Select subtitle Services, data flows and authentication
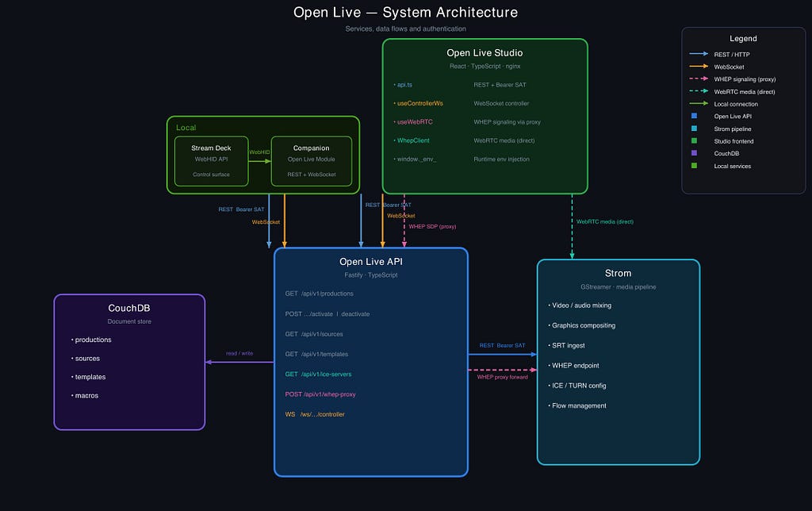 [405, 29]
